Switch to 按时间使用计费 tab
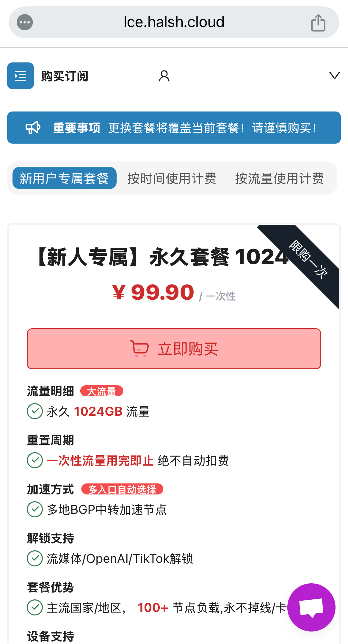This screenshot has height=644, width=348. click(x=172, y=178)
